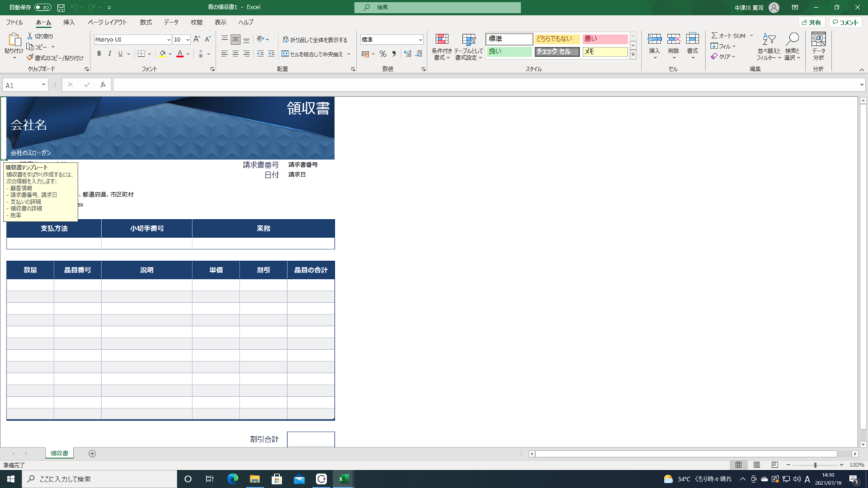
Task: Apply the yellow fill color bucket
Action: click(162, 54)
